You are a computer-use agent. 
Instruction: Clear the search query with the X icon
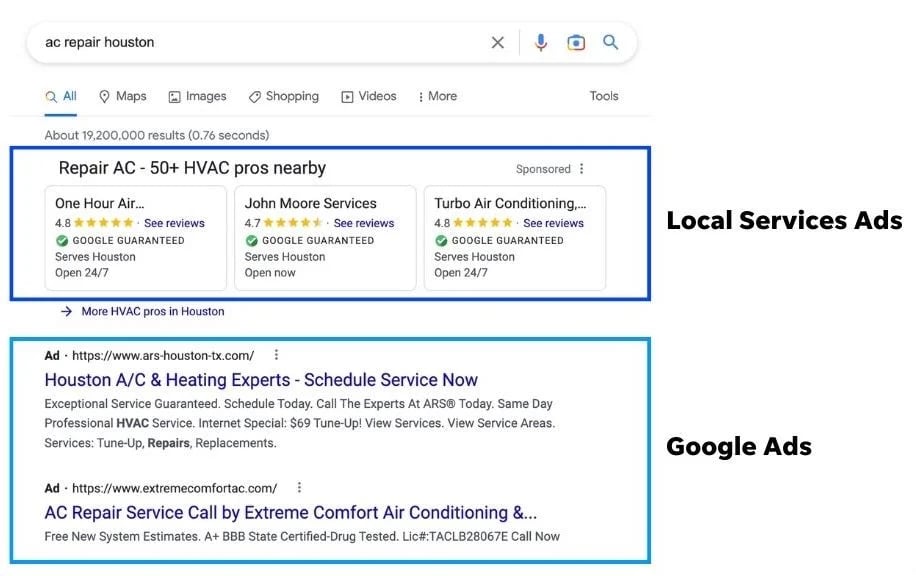pyautogui.click(x=497, y=42)
